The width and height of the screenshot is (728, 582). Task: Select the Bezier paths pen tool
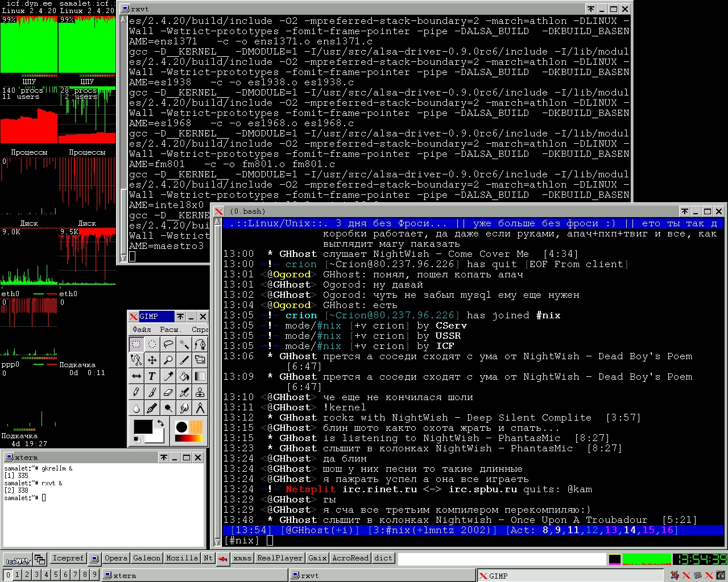click(200, 344)
